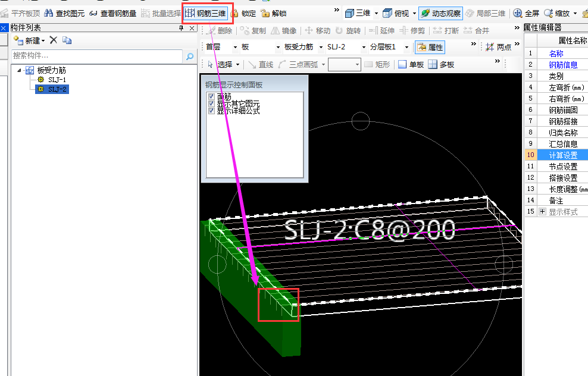Click the 搜索构件 search field
Viewport: 588px width, 376px height.
pyautogui.click(x=97, y=56)
